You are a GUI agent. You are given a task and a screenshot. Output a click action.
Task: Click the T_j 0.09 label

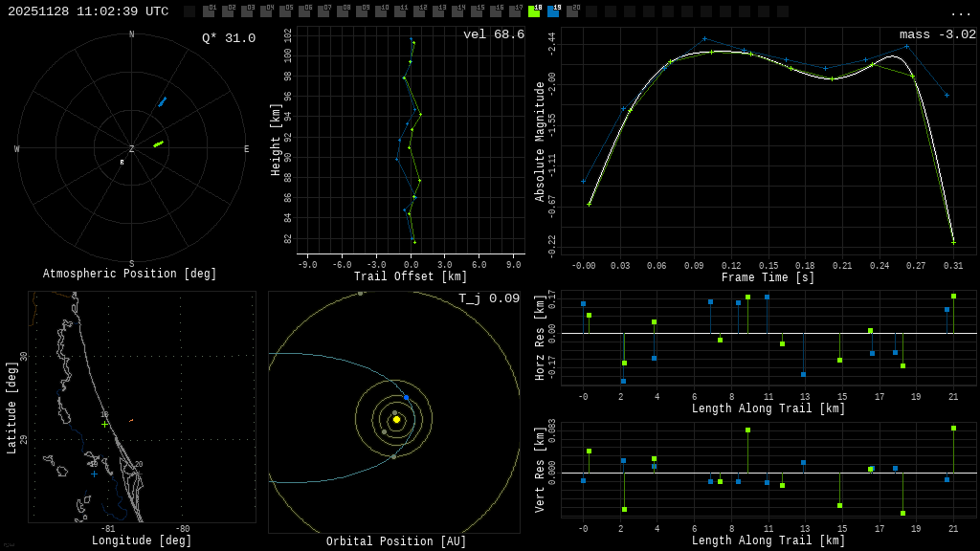pyautogui.click(x=488, y=298)
